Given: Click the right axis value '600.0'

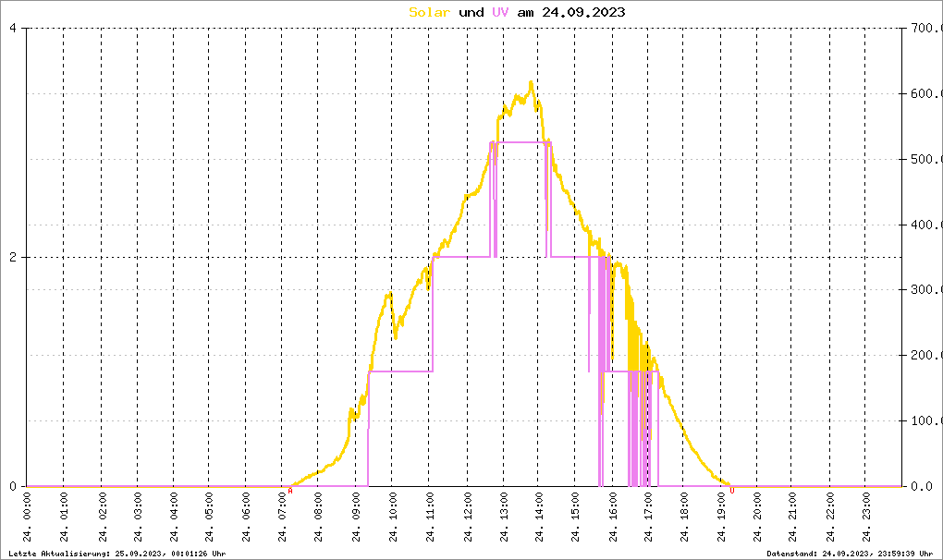Looking at the screenshot, I should (x=926, y=93).
